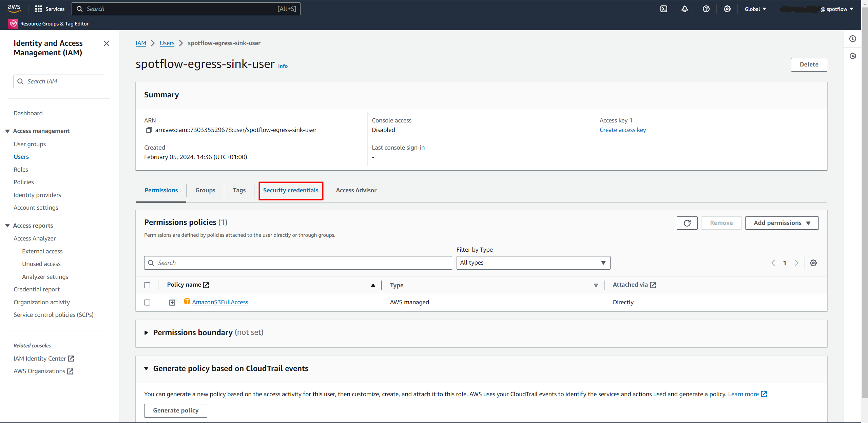This screenshot has height=423, width=868.
Task: Click the AmazonS3FullAccess policy cube icon
Action: pyautogui.click(x=187, y=301)
